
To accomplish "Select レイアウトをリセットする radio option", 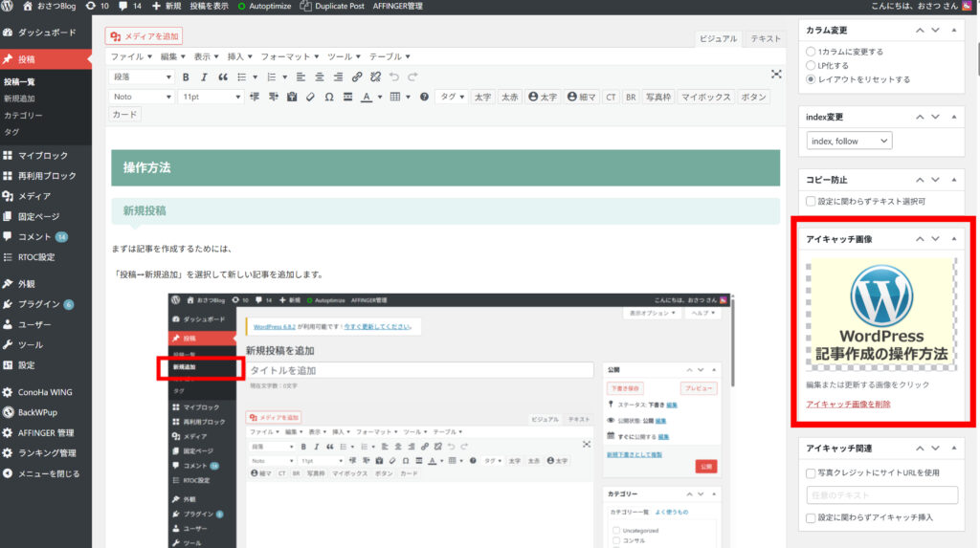I will [x=811, y=79].
